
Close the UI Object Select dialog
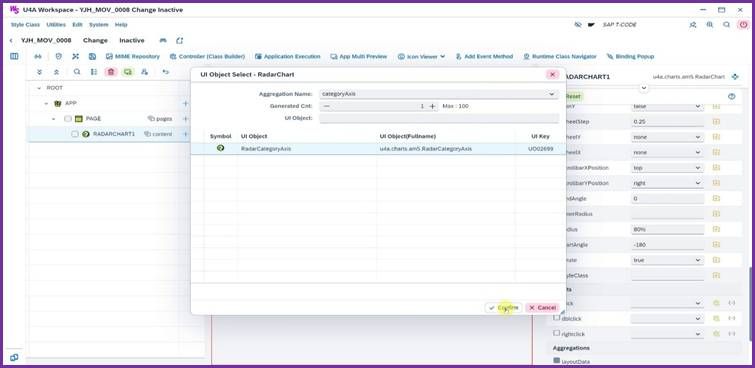point(552,74)
